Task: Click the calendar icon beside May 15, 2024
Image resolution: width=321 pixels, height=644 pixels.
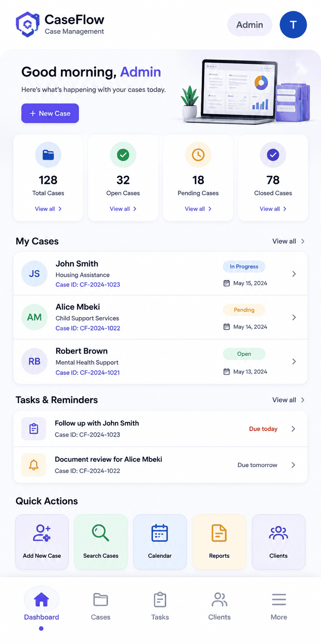Action: coord(227,283)
